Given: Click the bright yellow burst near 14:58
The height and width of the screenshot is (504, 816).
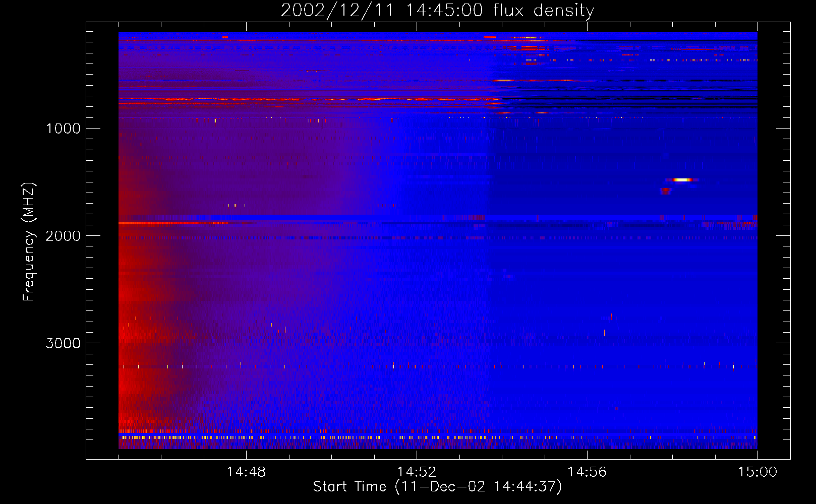Looking at the screenshot, I should [682, 179].
